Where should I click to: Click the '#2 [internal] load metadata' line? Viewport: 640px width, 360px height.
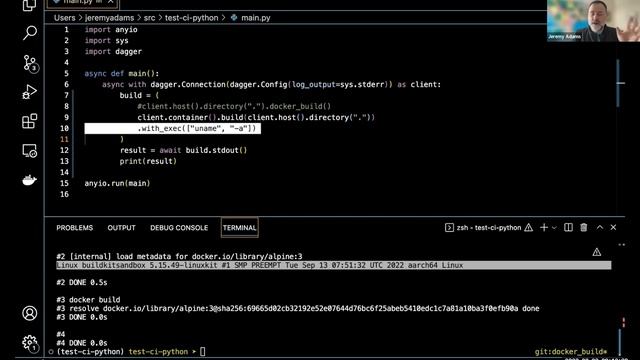tap(179, 256)
